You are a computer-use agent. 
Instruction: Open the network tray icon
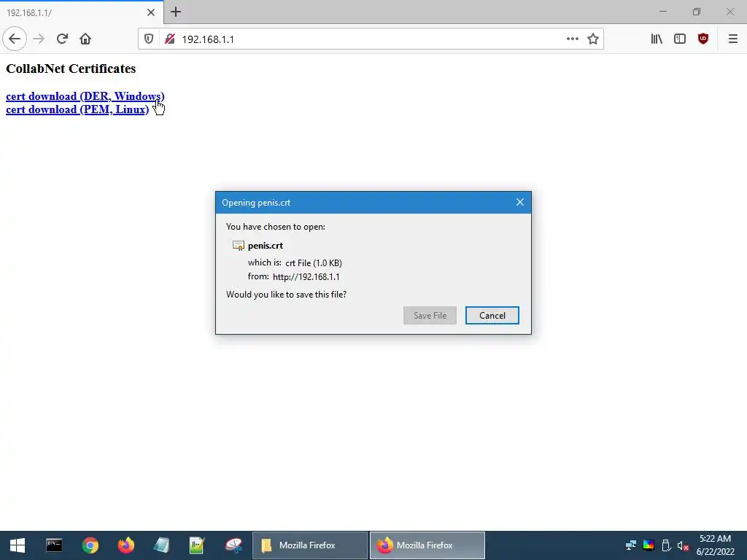[x=631, y=545]
